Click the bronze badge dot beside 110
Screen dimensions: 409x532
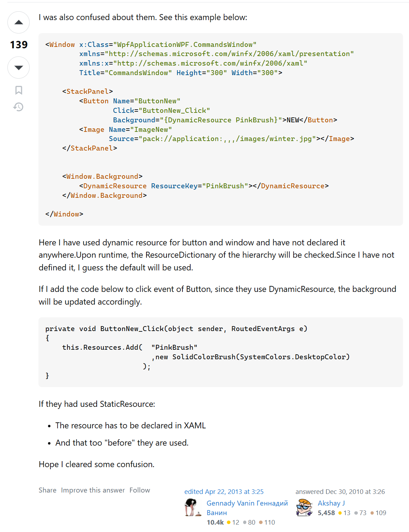(x=261, y=522)
